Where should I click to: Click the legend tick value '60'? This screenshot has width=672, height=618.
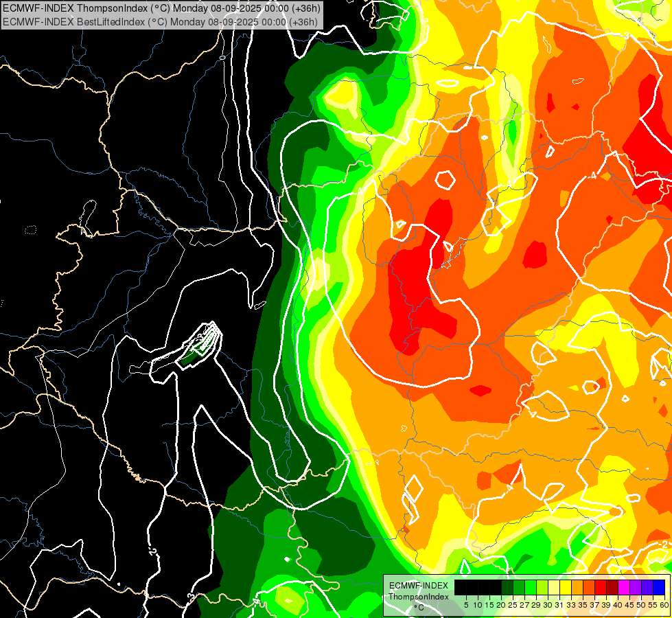[664, 605]
